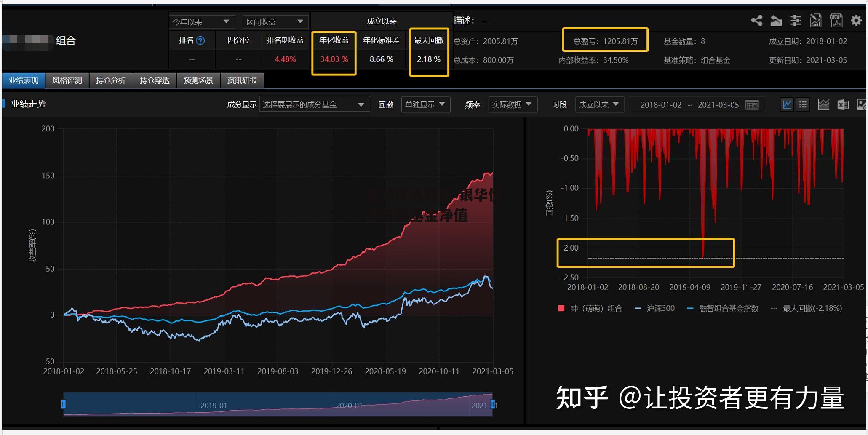Open the 成立以来 time period dropdown
The width and height of the screenshot is (868, 435).
click(x=600, y=104)
